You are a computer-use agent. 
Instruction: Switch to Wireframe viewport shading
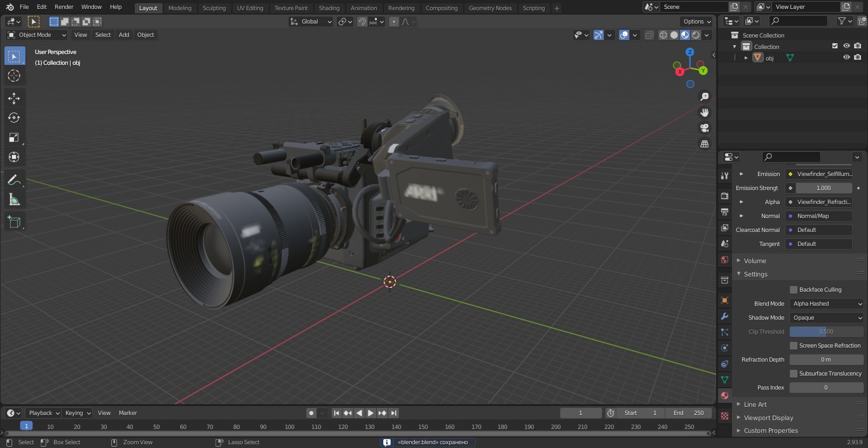663,35
